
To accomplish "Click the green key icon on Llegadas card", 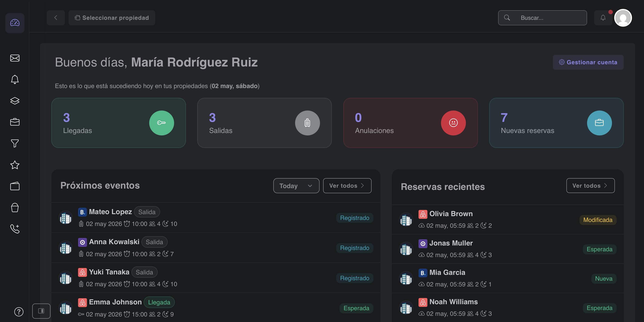I will click(x=161, y=123).
